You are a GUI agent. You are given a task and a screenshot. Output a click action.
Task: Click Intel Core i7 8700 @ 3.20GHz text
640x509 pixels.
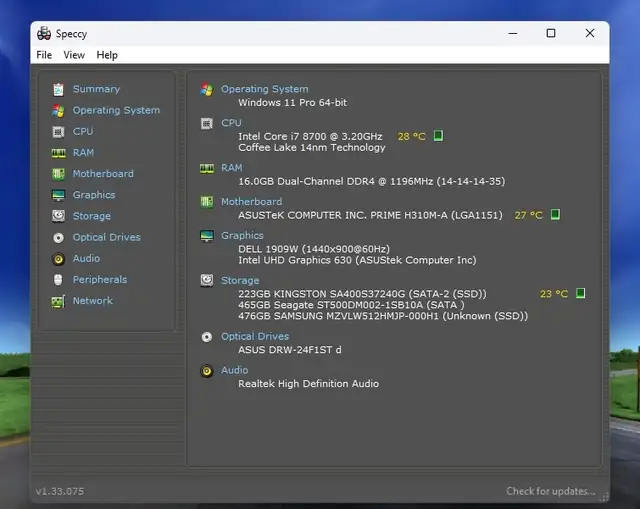[310, 136]
